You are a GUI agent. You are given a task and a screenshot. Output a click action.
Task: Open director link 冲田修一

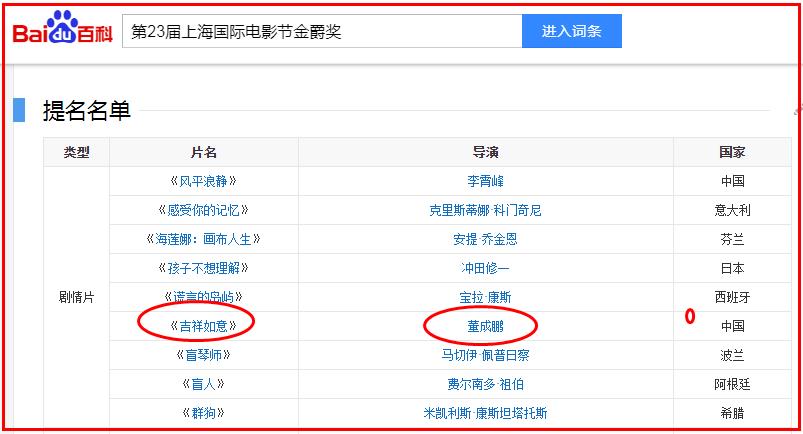pos(485,268)
